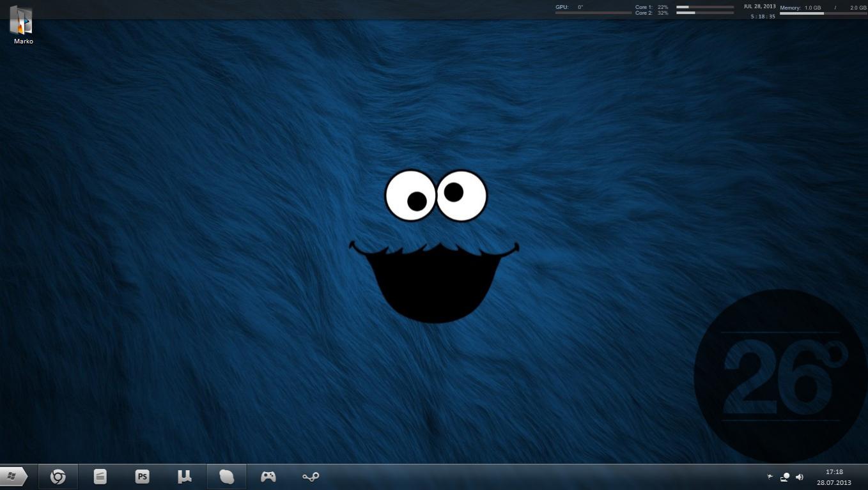Open the Windows Start menu
Screen dimensions: 868x490
click(13, 477)
